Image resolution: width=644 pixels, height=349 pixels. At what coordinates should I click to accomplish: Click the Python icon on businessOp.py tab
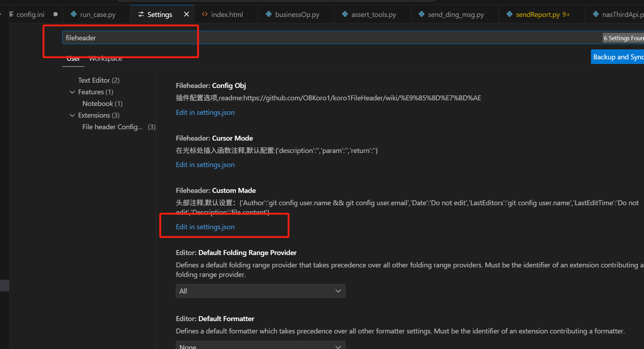(x=269, y=14)
